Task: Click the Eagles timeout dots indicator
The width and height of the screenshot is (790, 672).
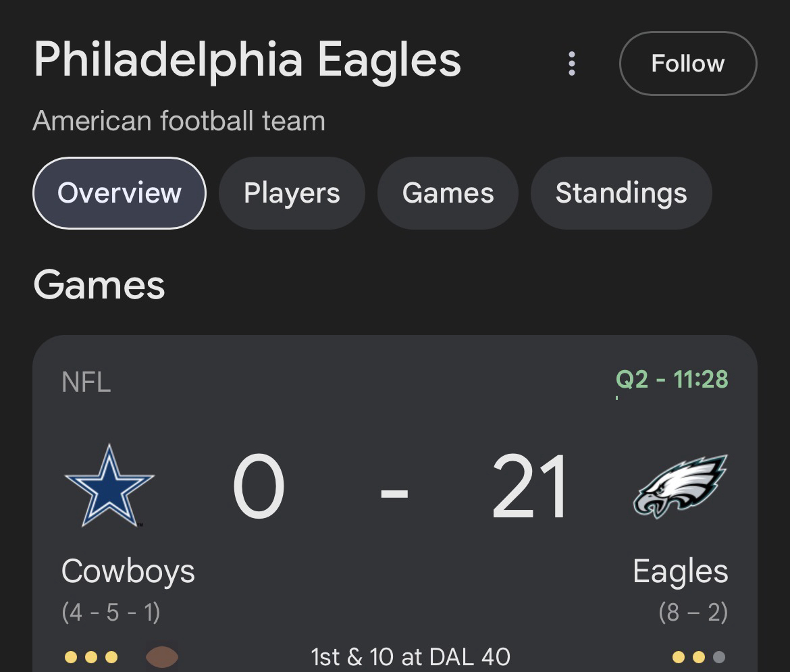Action: 699,657
